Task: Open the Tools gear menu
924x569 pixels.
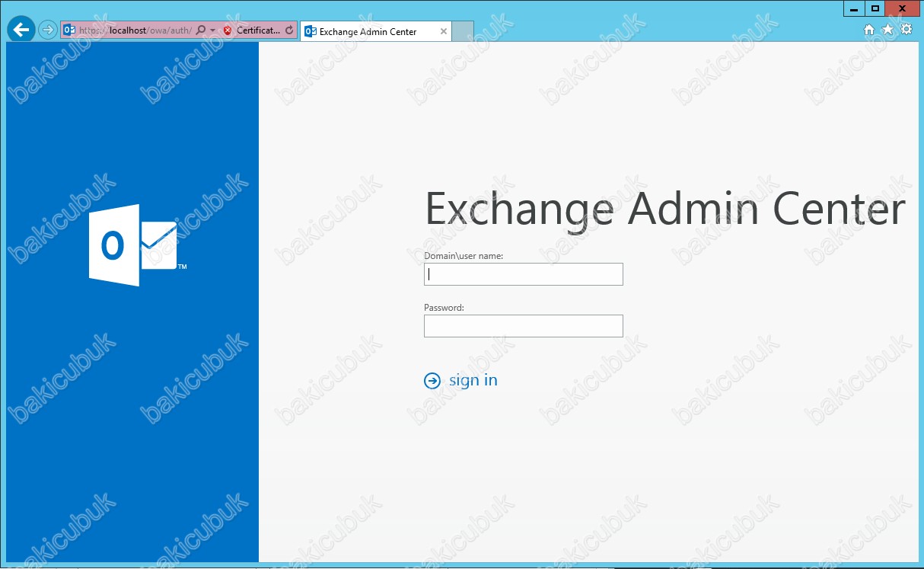Action: pos(906,30)
